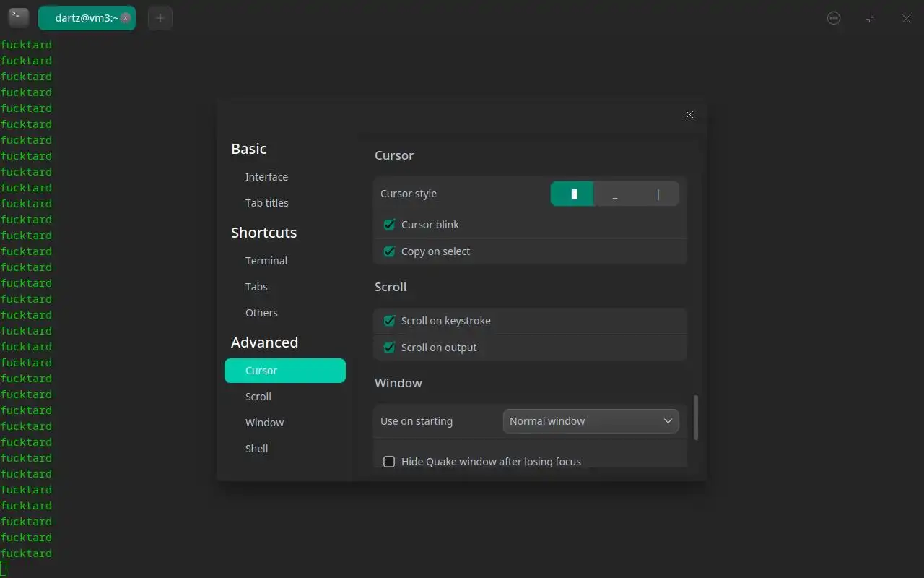Click the Use on starting label

point(417,421)
